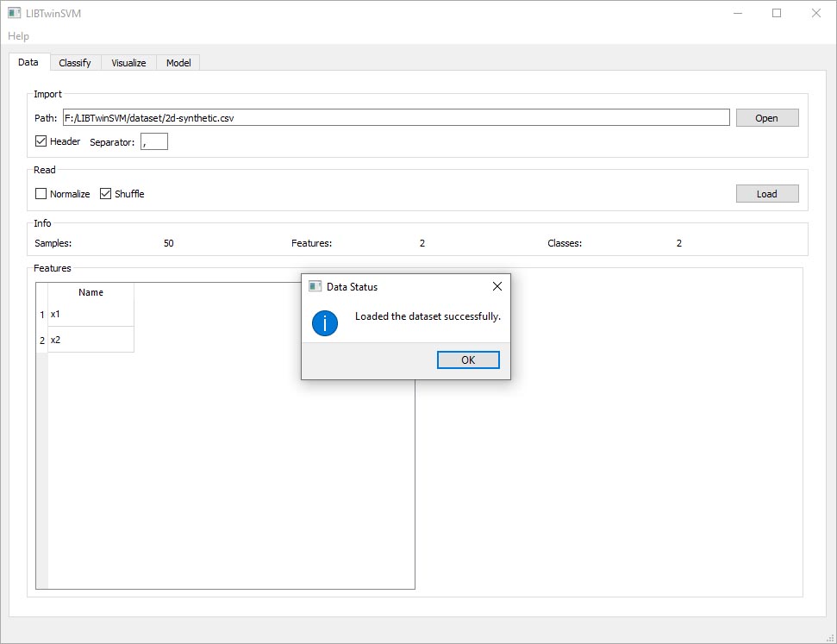The image size is (837, 644).
Task: Switch to the Data tab
Action: point(28,62)
